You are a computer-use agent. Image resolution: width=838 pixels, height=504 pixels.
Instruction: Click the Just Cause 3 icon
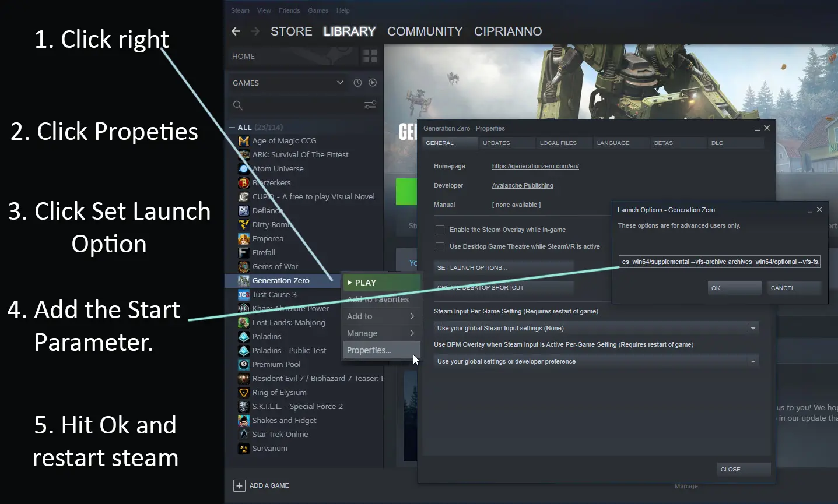[244, 295]
